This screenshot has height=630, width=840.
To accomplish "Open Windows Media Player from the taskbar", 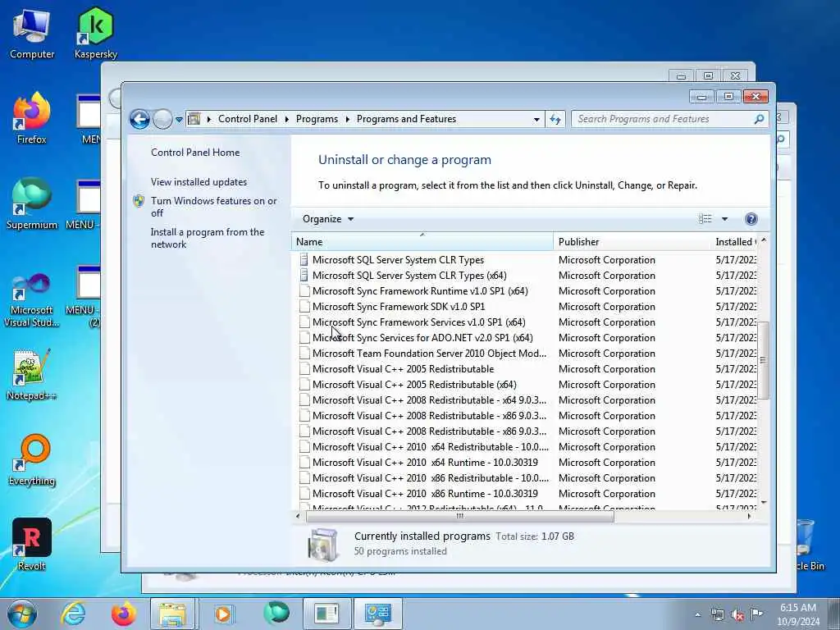I will coord(223,614).
